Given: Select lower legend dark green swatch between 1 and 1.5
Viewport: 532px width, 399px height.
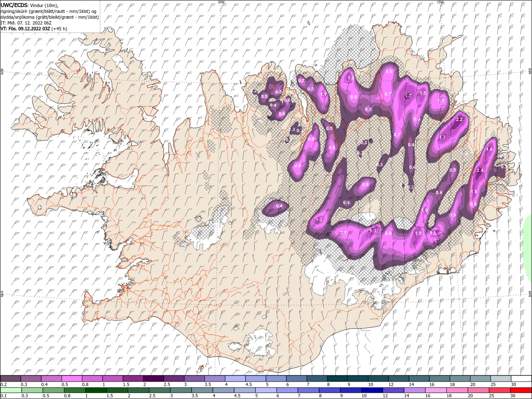Looking at the screenshot, I should [96, 390].
